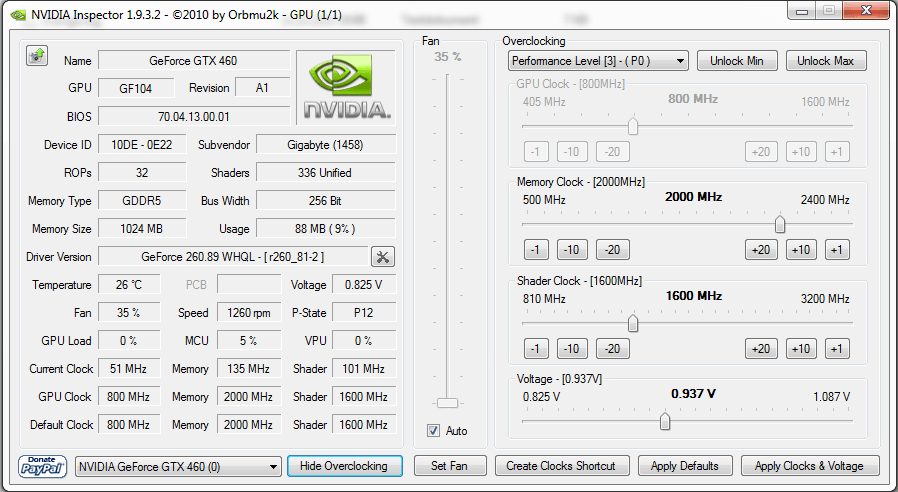Click the Voltage slider handle
Screen dimensions: 898x492
[665, 422]
